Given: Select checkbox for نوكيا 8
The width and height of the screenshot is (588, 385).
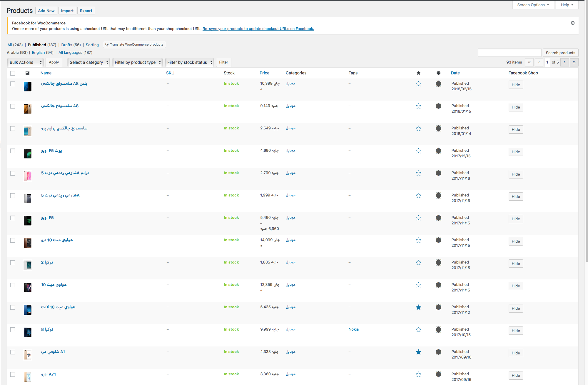Looking at the screenshot, I should coord(13,330).
